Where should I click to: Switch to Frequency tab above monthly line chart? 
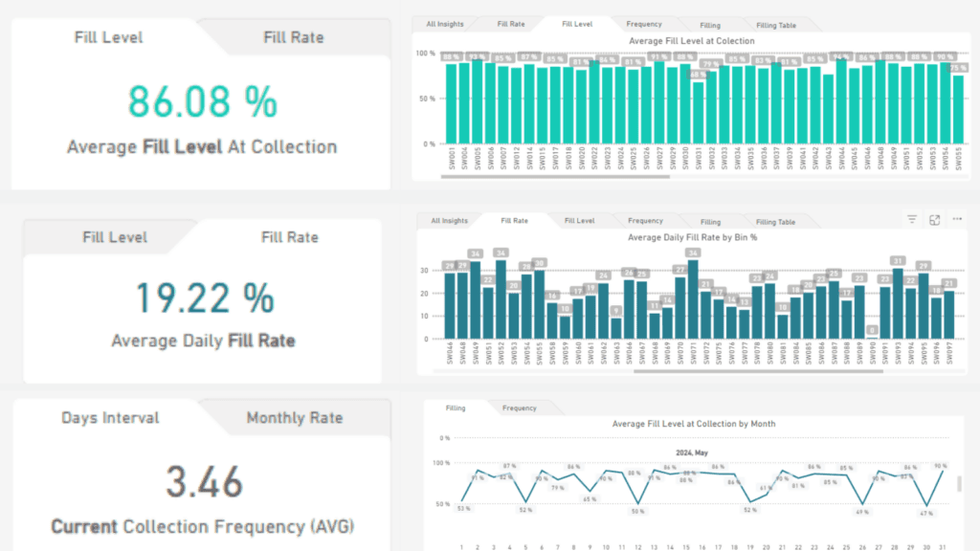[x=520, y=408]
